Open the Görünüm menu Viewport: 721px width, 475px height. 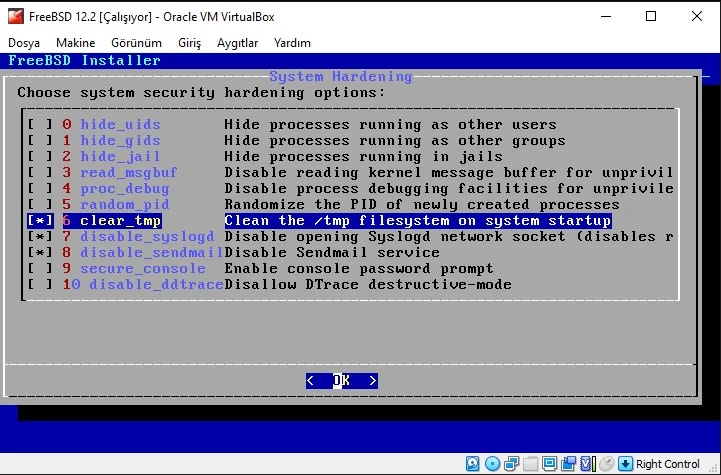137,43
